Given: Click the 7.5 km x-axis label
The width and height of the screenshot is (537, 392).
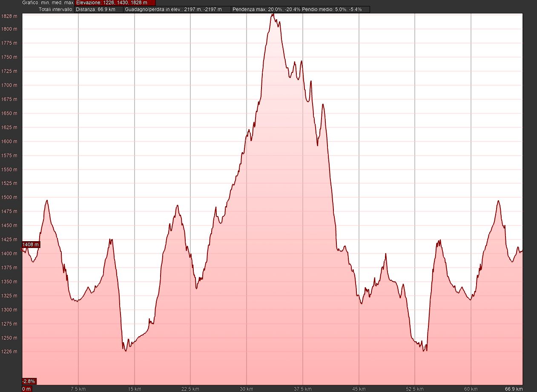Looking at the screenshot, I should tap(78, 389).
